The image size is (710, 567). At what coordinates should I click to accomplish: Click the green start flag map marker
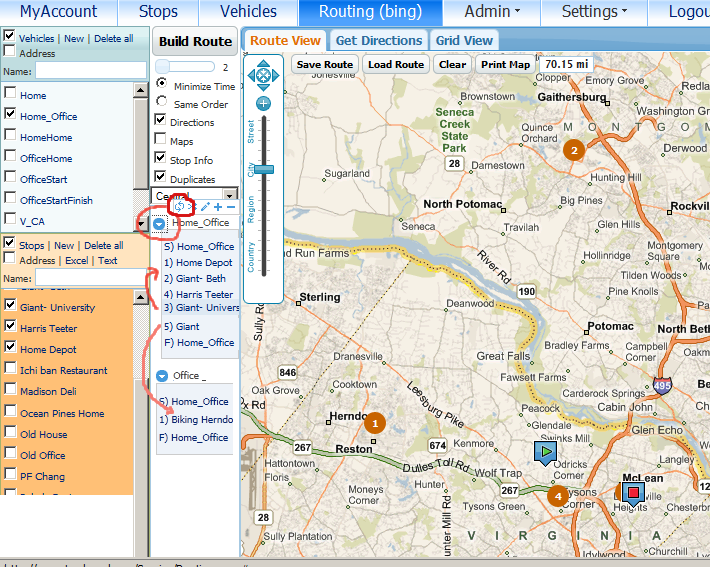pos(546,453)
